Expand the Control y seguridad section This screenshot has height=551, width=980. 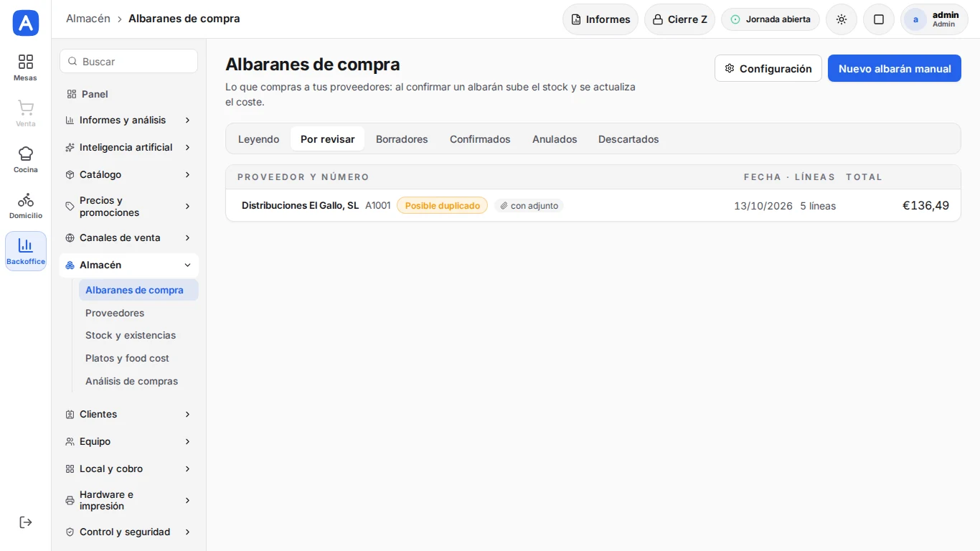[x=128, y=532]
